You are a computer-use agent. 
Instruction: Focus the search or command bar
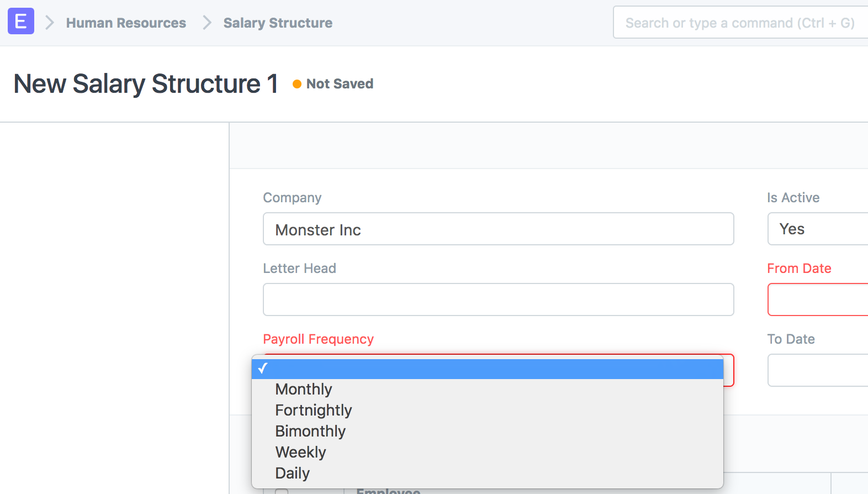[x=740, y=23]
